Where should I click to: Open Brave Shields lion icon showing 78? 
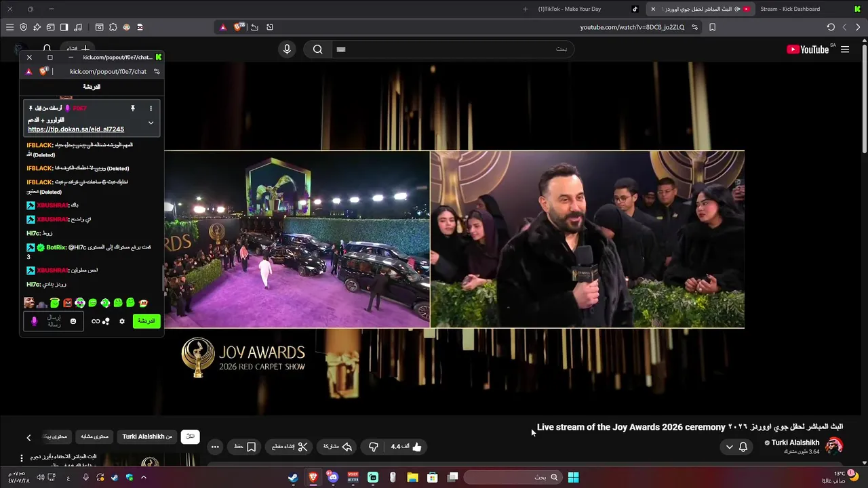239,27
